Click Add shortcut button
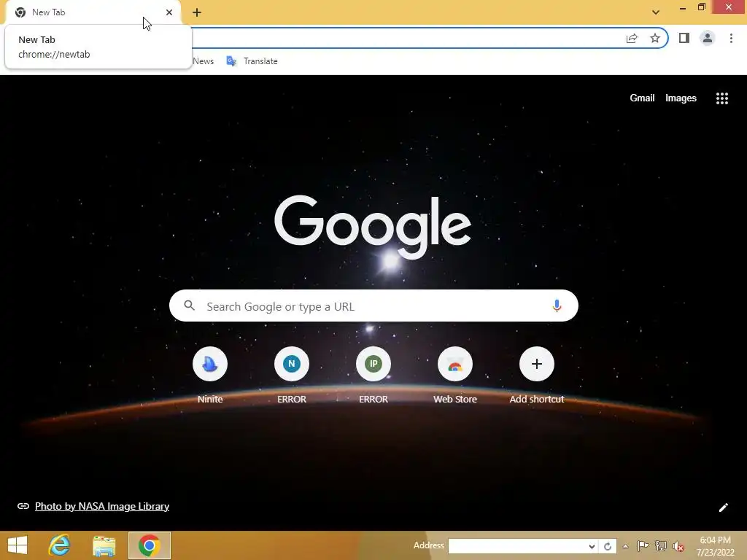747x560 pixels. [537, 376]
